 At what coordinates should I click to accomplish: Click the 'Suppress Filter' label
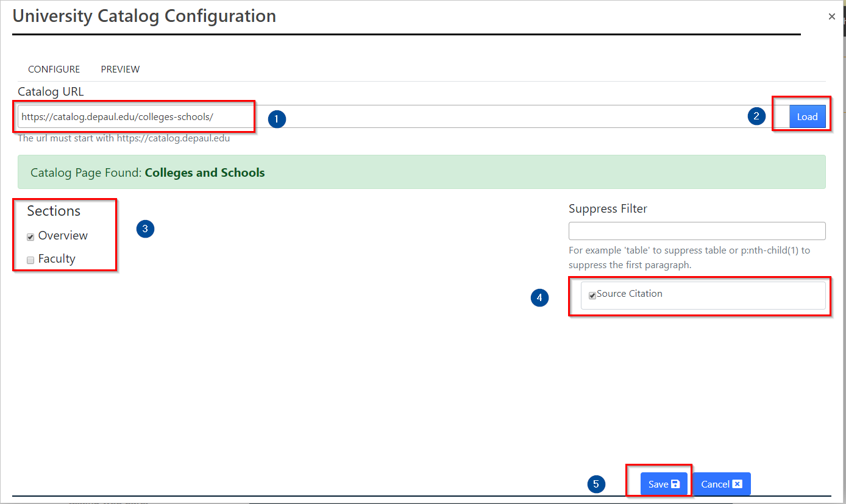608,208
